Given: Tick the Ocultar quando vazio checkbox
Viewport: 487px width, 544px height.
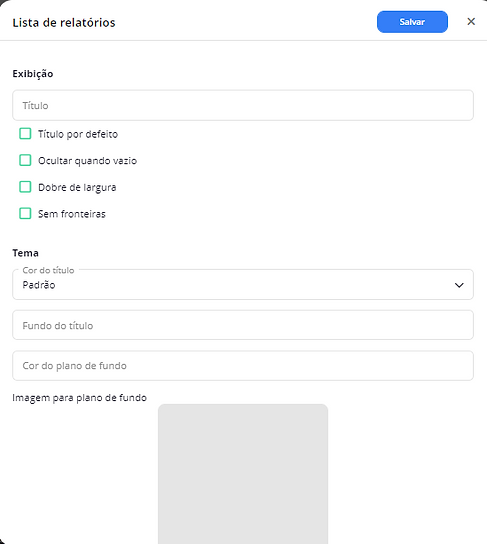Looking at the screenshot, I should [x=25, y=160].
